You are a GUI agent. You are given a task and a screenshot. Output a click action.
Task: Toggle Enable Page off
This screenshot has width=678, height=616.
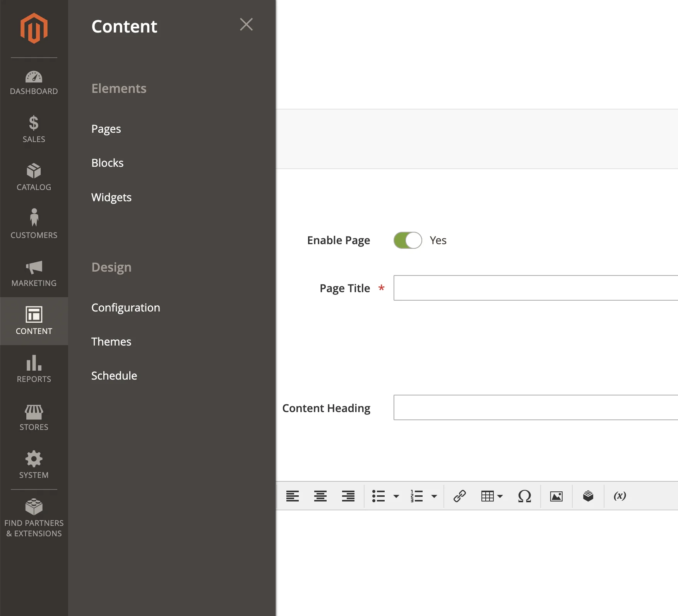click(407, 240)
